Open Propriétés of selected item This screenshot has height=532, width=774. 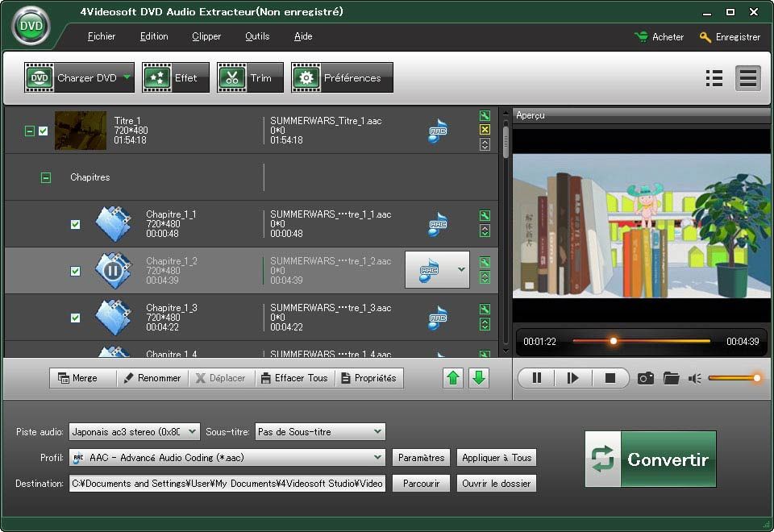click(x=369, y=378)
